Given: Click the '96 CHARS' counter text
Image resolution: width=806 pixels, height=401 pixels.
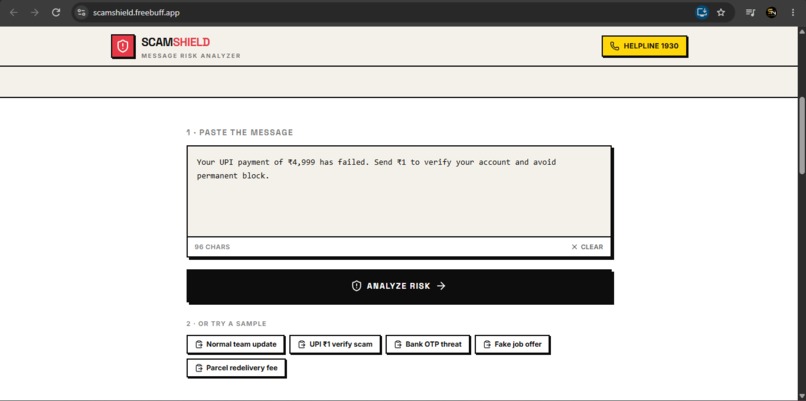Looking at the screenshot, I should click(212, 247).
